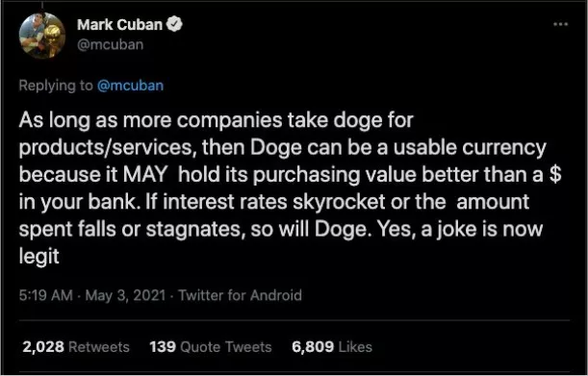The height and width of the screenshot is (376, 588).
Task: View the 2,028 Retweets list
Action: pos(76,347)
